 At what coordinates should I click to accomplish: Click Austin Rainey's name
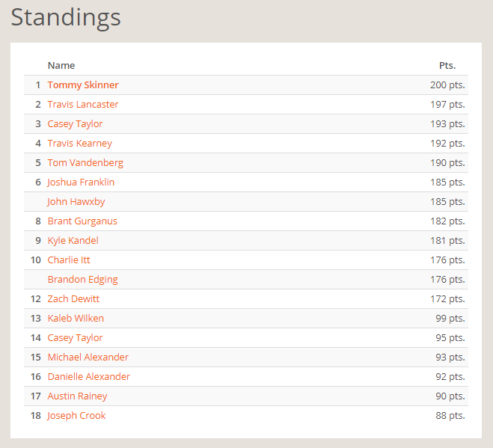coord(77,396)
